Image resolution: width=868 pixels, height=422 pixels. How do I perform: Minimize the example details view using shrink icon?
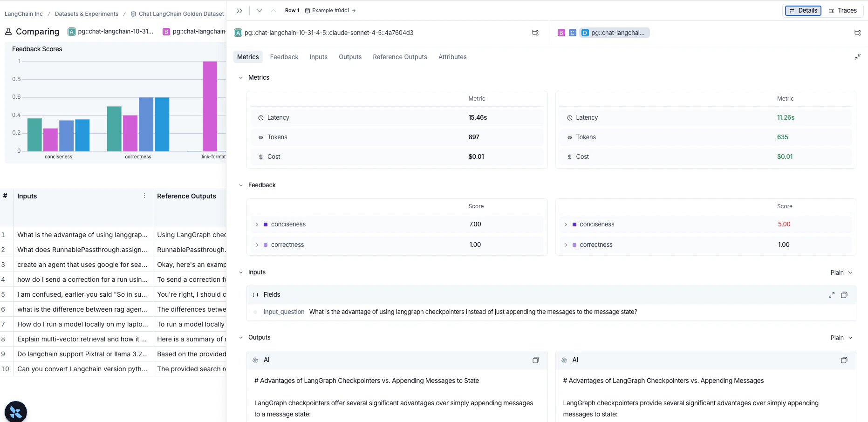(858, 57)
